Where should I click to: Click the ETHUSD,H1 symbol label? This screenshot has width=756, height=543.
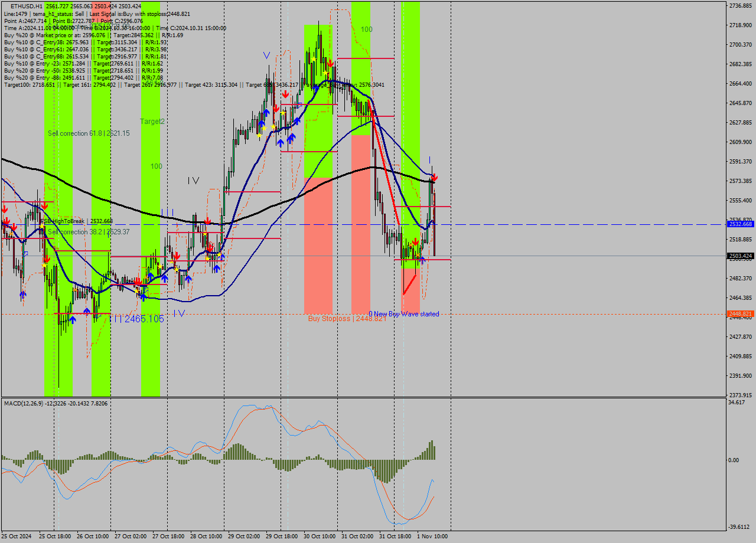(25, 6)
